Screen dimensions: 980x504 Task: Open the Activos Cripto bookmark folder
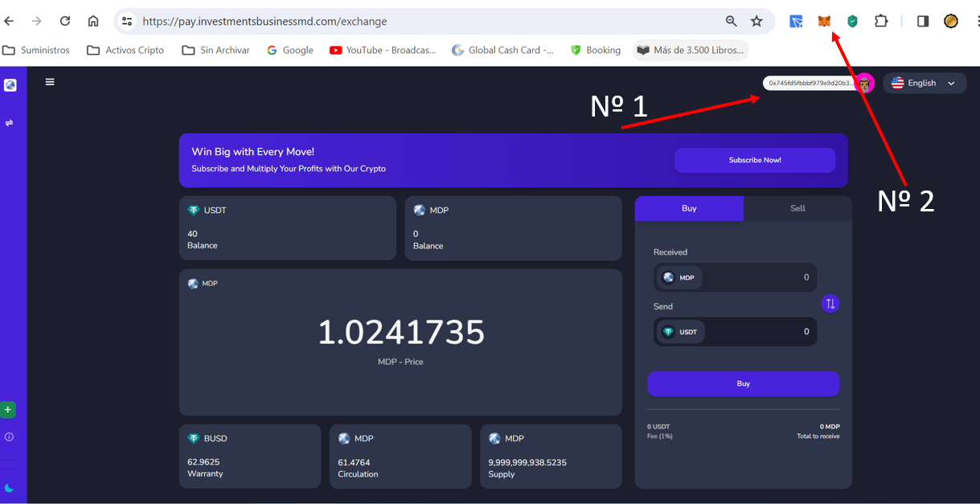point(125,50)
